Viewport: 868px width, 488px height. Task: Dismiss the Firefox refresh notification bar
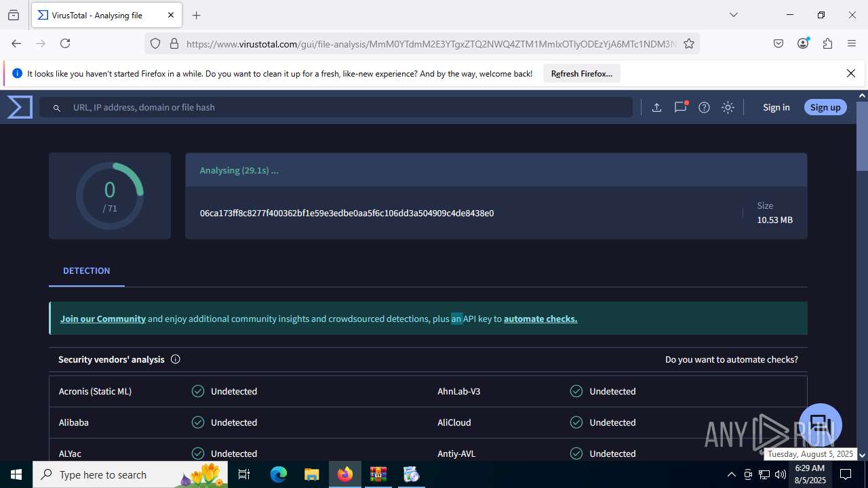851,73
